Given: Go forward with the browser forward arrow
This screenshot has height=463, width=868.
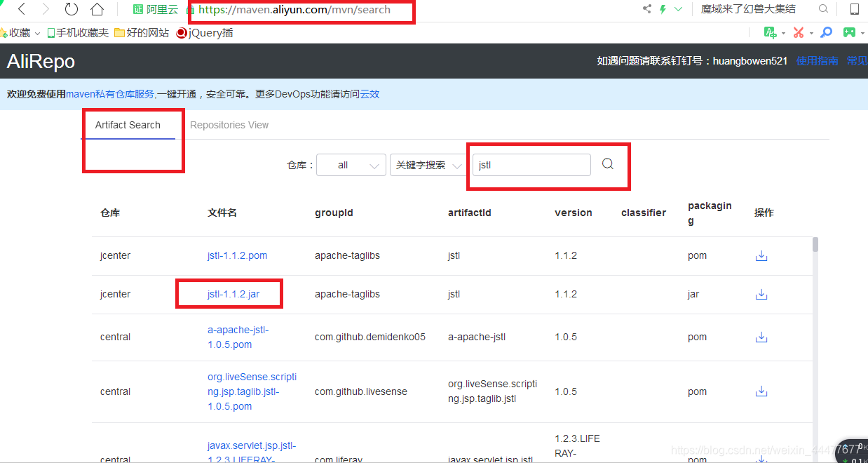Looking at the screenshot, I should point(46,9).
